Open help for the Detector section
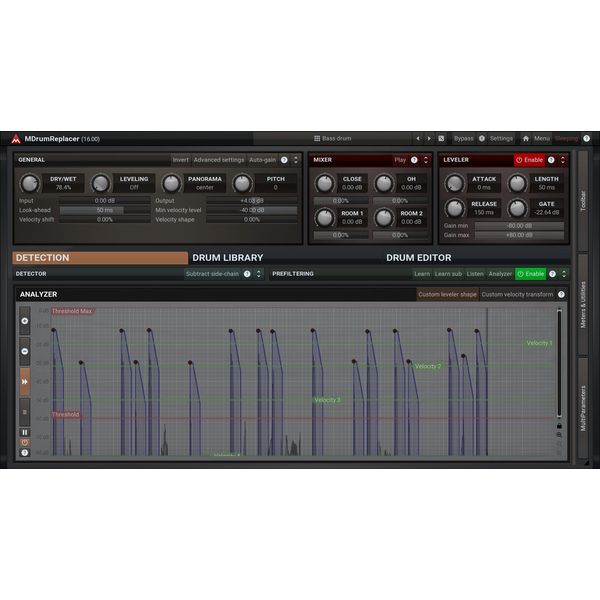 point(247,274)
